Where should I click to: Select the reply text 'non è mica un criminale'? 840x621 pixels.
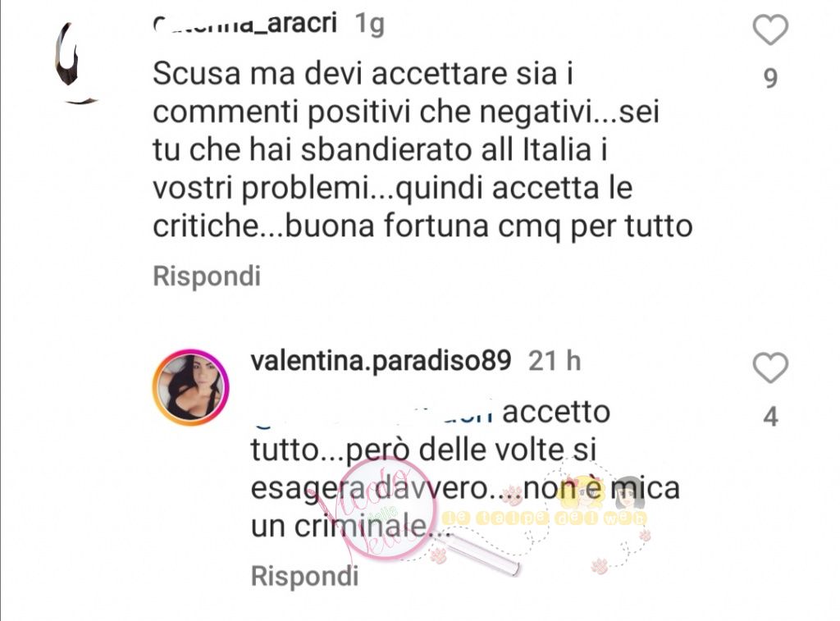465,508
